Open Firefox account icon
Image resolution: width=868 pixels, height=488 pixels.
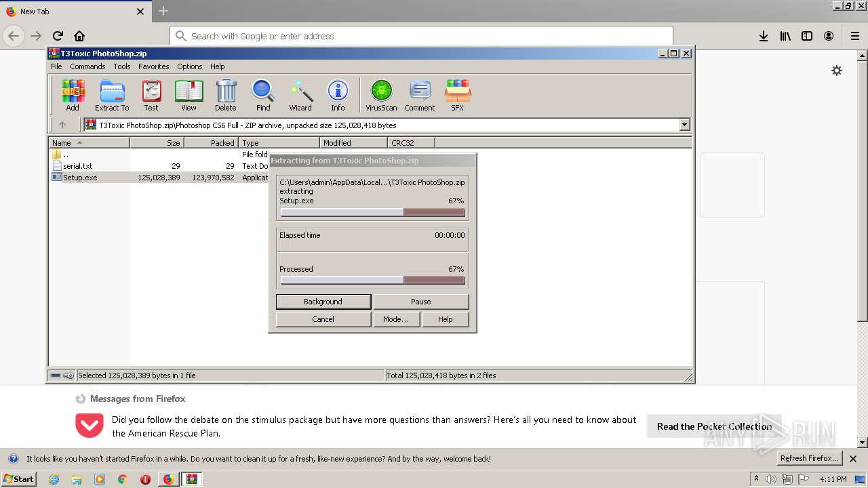pos(829,36)
